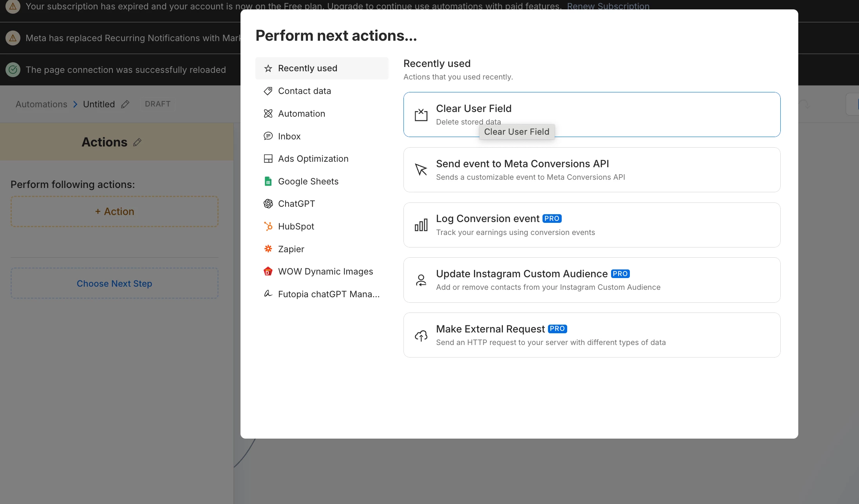Click the Log Conversion bar chart icon
859x504 pixels.
421,225
